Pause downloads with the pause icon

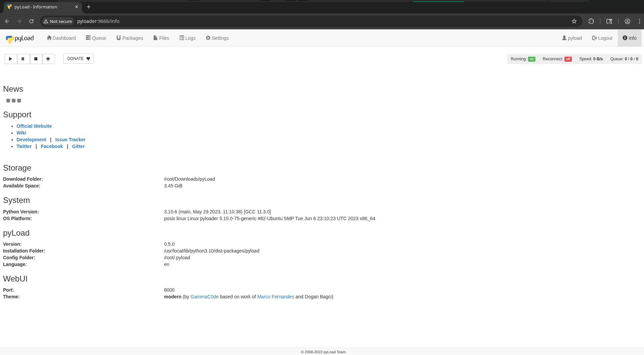coord(23,59)
